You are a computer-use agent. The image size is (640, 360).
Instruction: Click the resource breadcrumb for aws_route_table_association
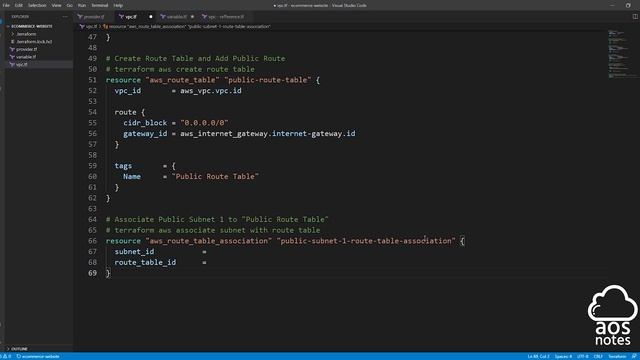189,27
